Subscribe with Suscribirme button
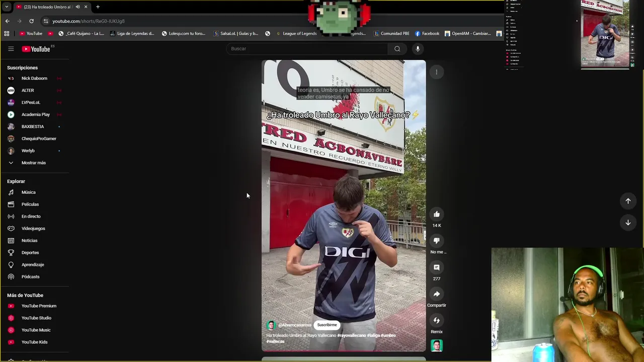 (327, 325)
